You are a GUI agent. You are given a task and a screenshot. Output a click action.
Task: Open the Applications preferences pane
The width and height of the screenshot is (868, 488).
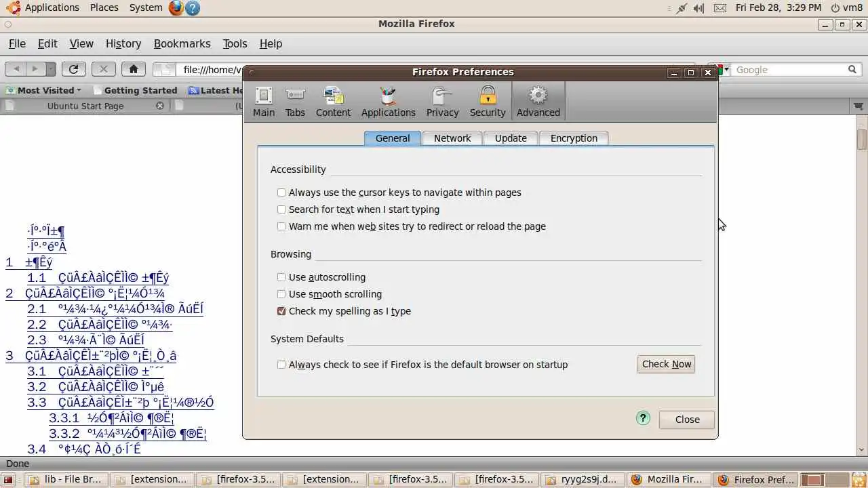pos(388,102)
